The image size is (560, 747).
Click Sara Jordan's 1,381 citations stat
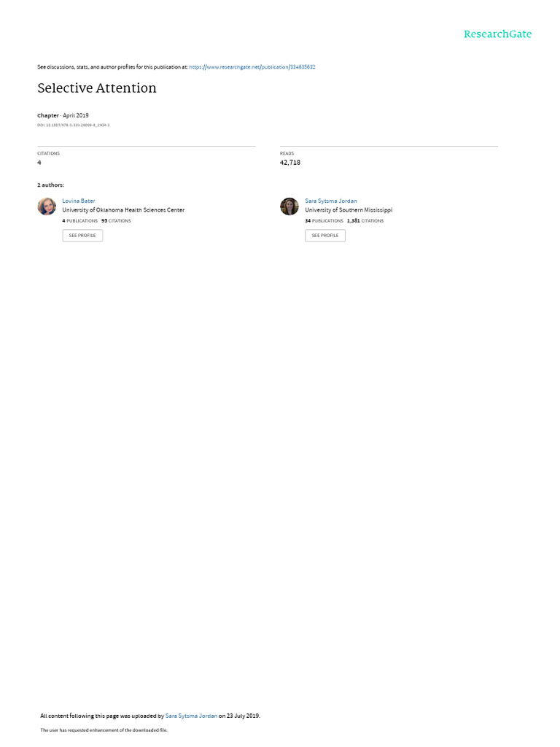coord(365,221)
